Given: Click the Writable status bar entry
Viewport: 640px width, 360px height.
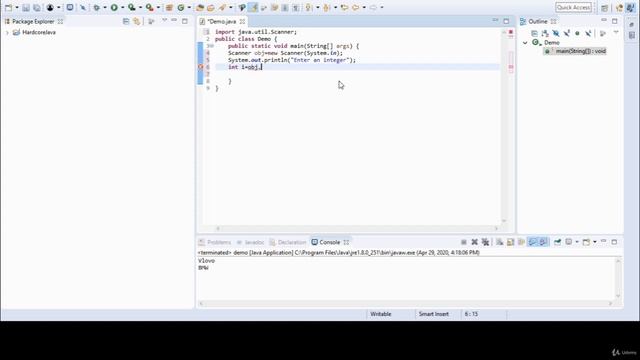Looking at the screenshot, I should 380,314.
